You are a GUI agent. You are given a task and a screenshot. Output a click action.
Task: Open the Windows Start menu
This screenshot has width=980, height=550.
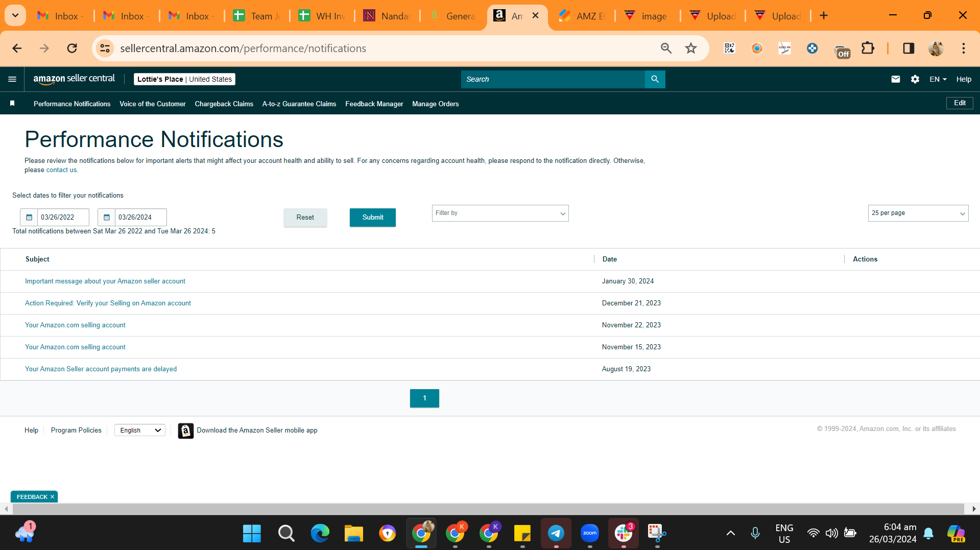pyautogui.click(x=252, y=534)
